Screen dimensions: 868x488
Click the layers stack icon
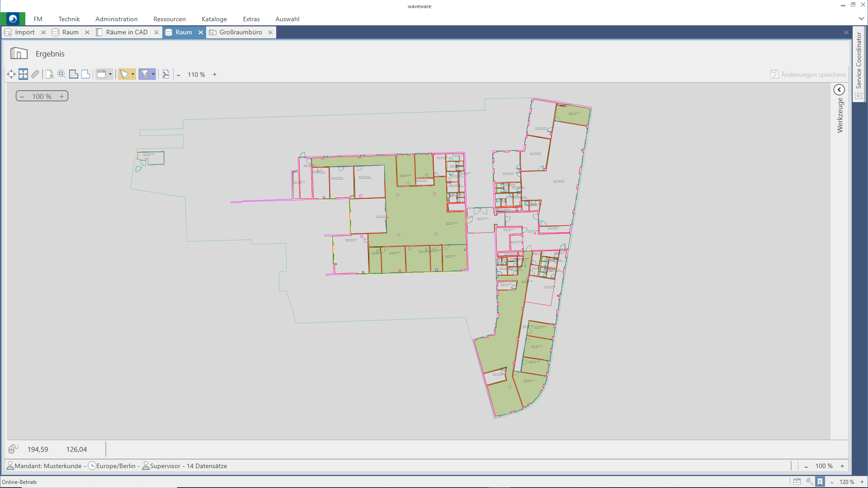(x=73, y=75)
